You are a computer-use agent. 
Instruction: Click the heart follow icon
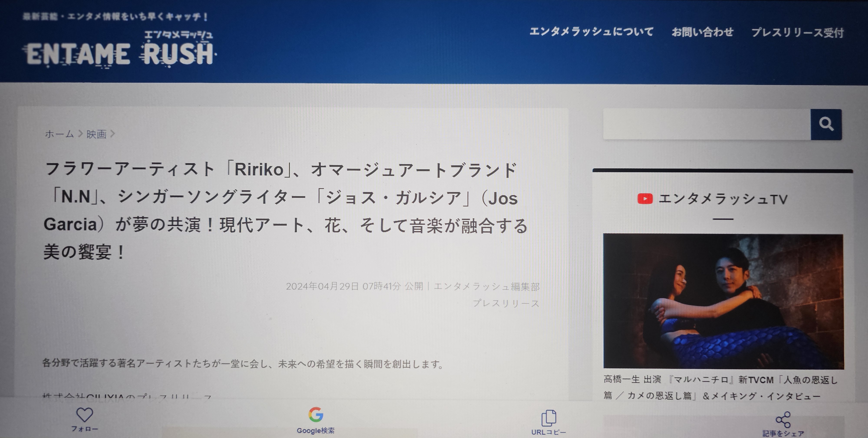84,414
